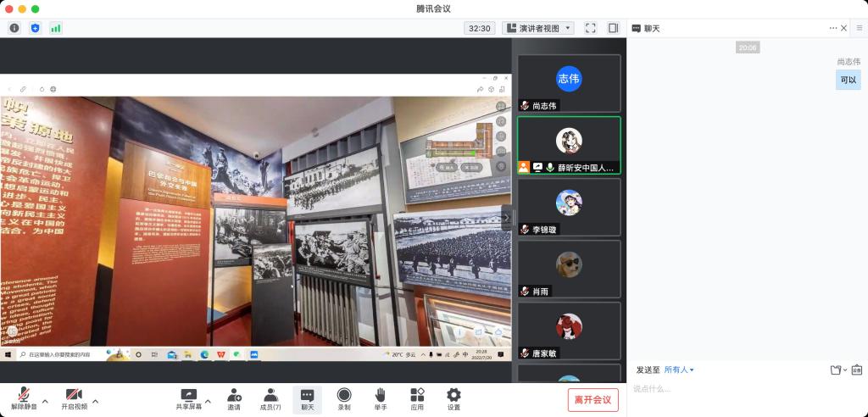Screen dimensions: 868x417
Task: Open the chat panel more options (⋯) menu
Action: [832, 28]
